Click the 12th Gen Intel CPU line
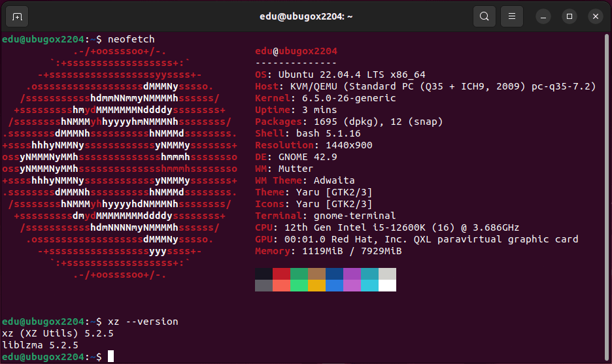This screenshot has width=612, height=364. click(387, 227)
